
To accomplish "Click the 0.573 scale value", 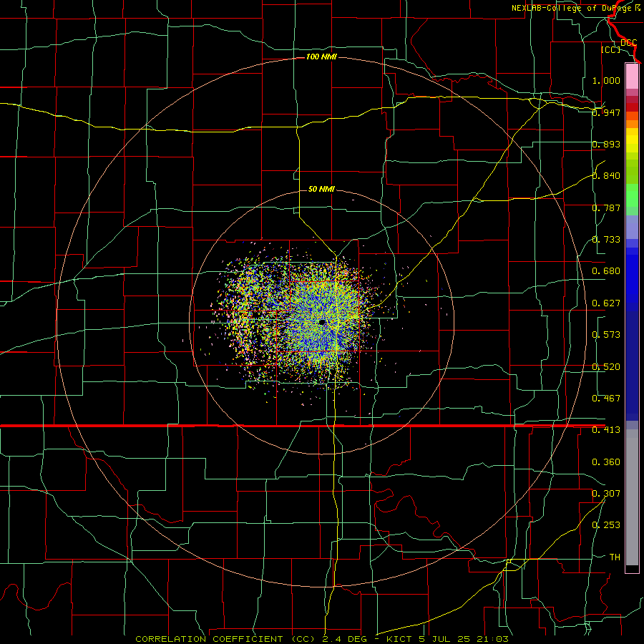I will click(x=606, y=335).
